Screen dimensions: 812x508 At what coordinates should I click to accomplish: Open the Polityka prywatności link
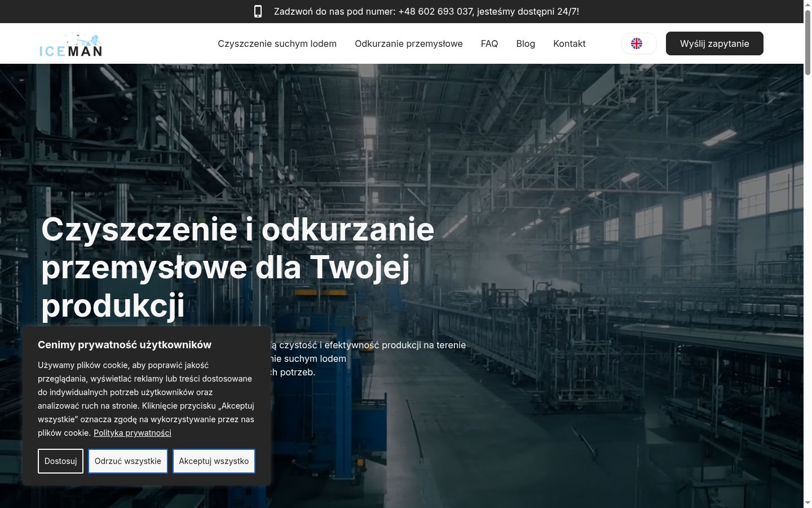(x=133, y=433)
